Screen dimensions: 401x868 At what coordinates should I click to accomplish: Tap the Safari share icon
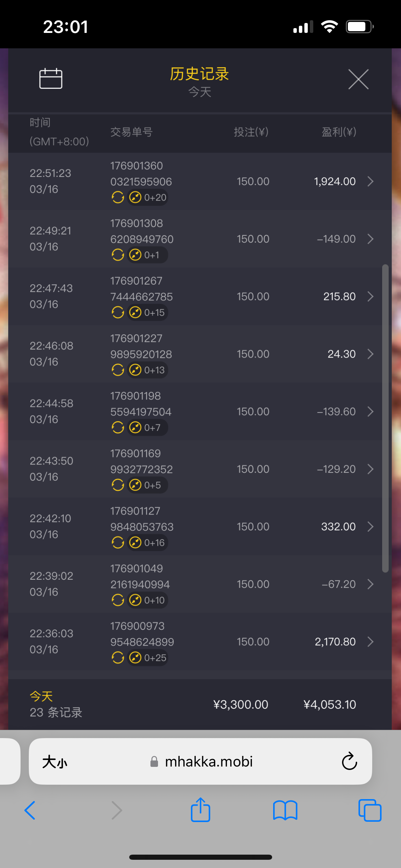200,810
